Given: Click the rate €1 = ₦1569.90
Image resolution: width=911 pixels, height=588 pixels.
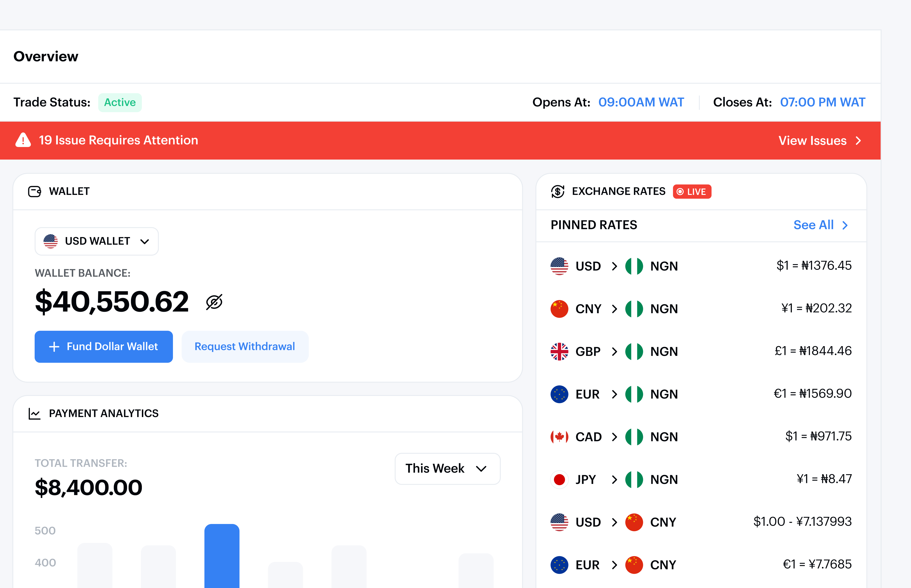Looking at the screenshot, I should click(813, 394).
